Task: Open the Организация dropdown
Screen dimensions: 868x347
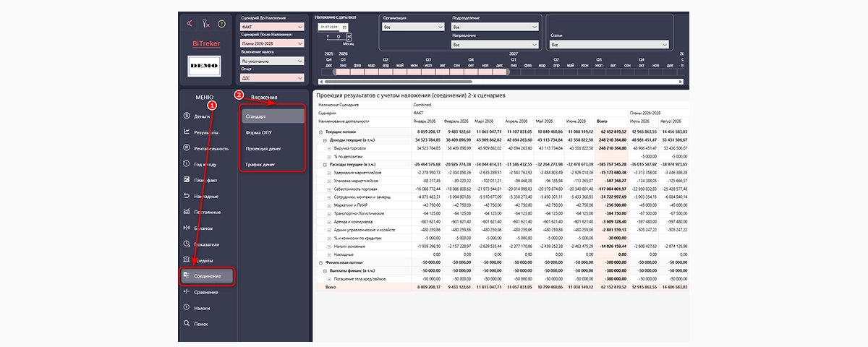Action: (x=412, y=27)
